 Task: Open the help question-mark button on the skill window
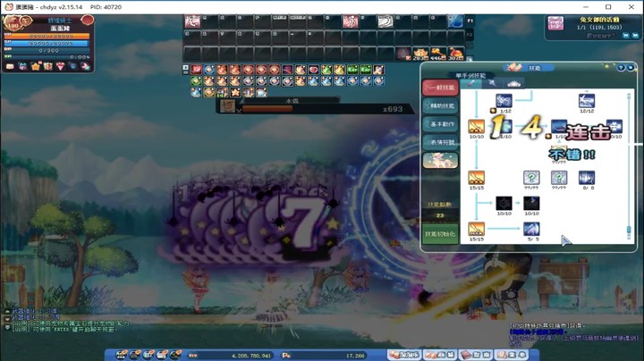pyautogui.click(x=621, y=68)
